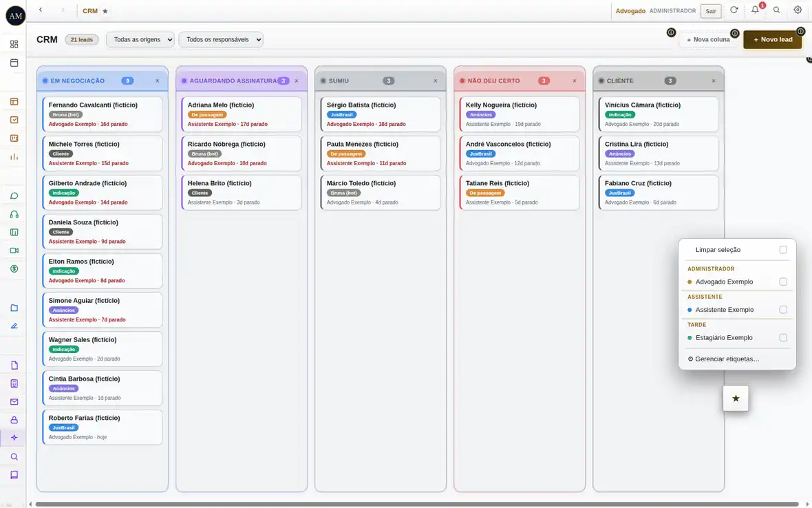Remove the CLIENTE column with its X
The width and height of the screenshot is (812, 508).
(x=714, y=81)
